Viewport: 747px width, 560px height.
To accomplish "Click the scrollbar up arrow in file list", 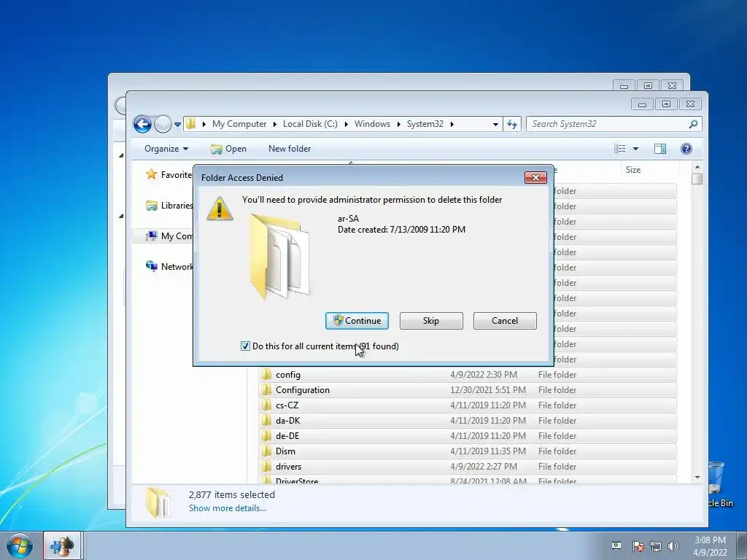I will (x=697, y=167).
